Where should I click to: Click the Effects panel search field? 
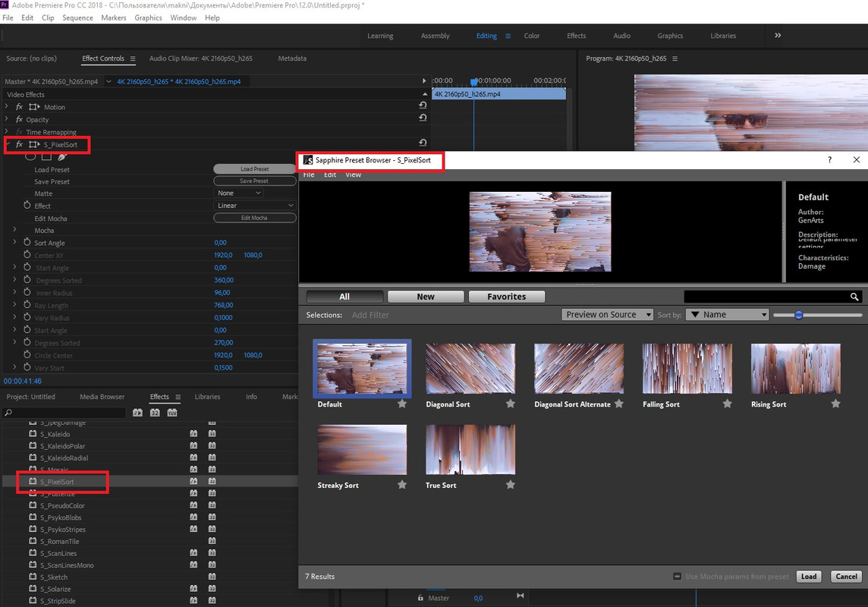pyautogui.click(x=64, y=413)
